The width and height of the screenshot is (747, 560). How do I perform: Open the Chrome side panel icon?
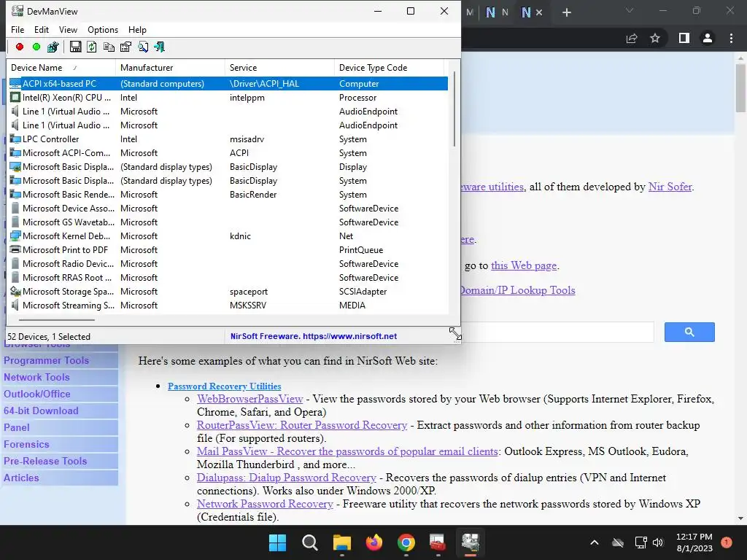[x=684, y=38]
